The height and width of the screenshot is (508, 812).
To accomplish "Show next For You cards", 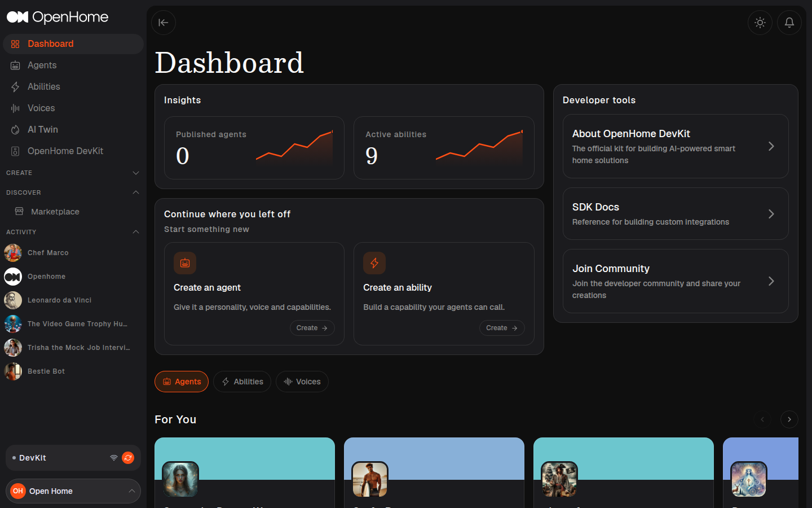I will 789,419.
